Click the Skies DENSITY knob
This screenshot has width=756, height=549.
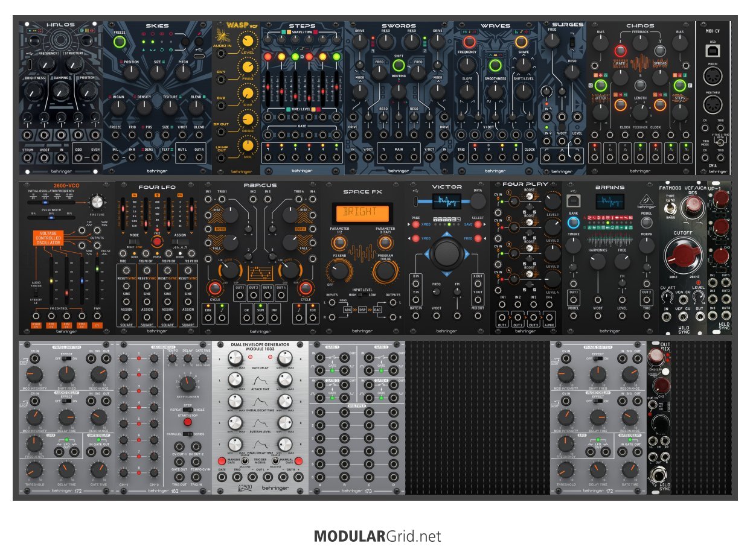tap(144, 109)
